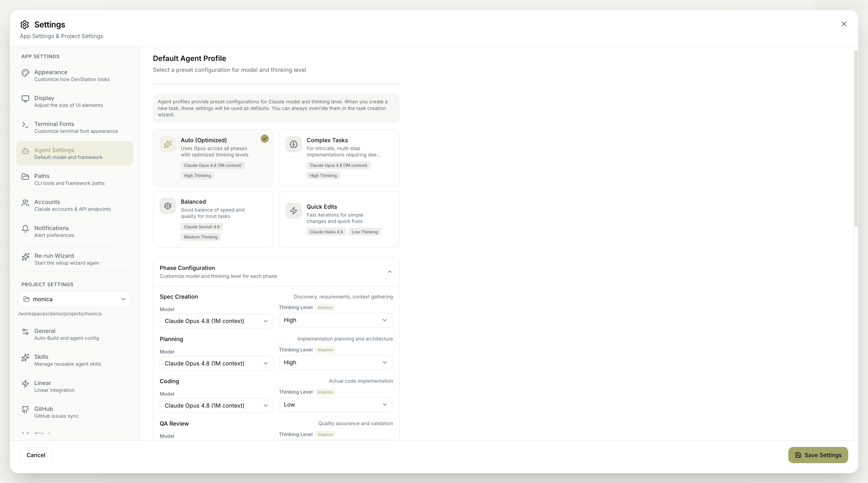Screen dimensions: 868x483
Task: Click the Agent Settings robot icon
Action: click(25, 151)
